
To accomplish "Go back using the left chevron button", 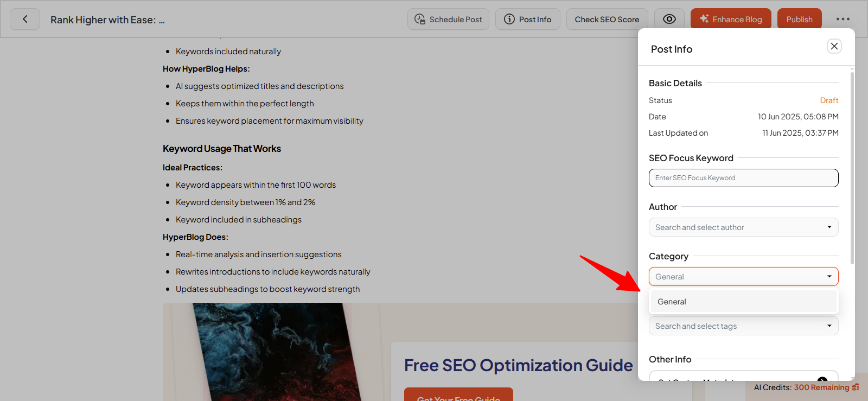I will pos(25,19).
